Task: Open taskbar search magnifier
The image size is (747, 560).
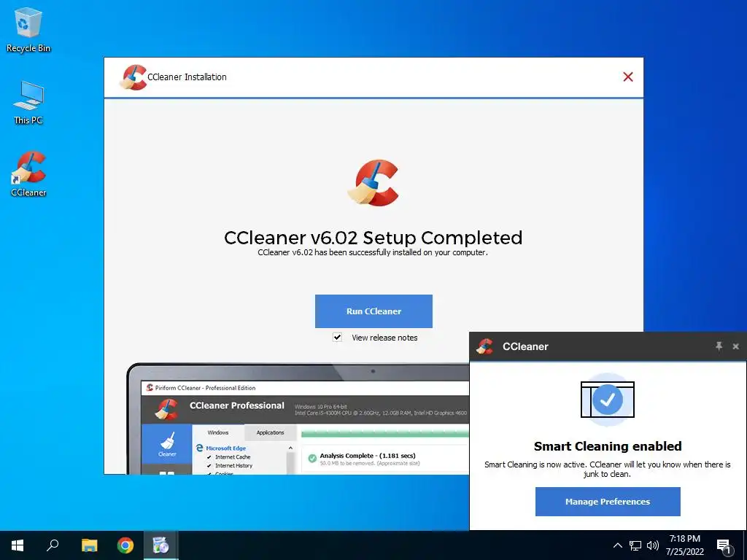Action: click(x=53, y=545)
